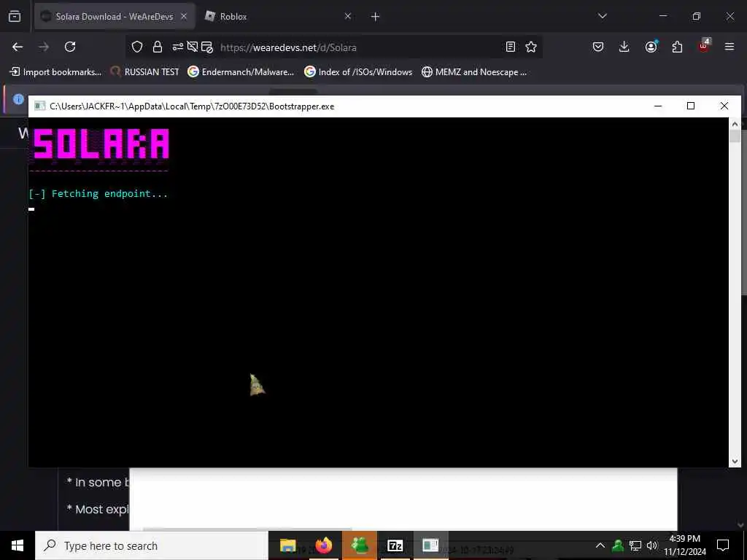
Task: Open the RUSSIAN TEST bookmark
Action: (x=144, y=72)
